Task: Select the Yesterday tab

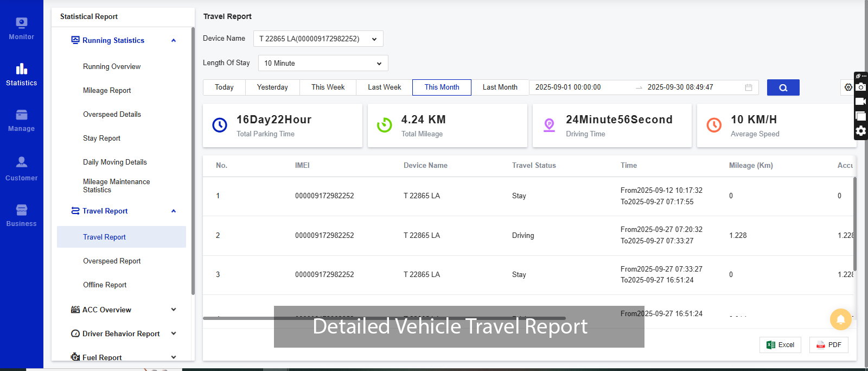Action: point(272,87)
